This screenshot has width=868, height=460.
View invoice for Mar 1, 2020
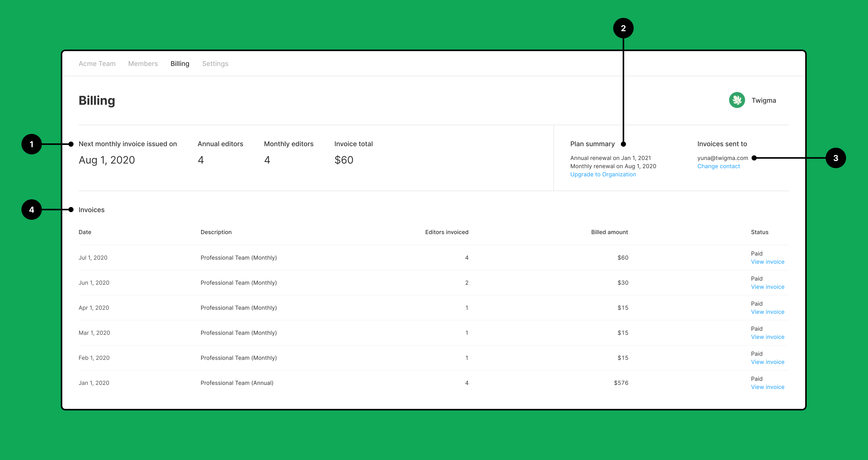point(768,337)
